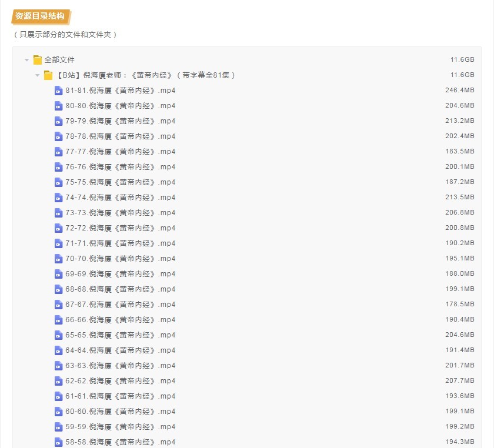Select file name 68-68.倪海厦《黄帝内经》.mp4

[121, 289]
